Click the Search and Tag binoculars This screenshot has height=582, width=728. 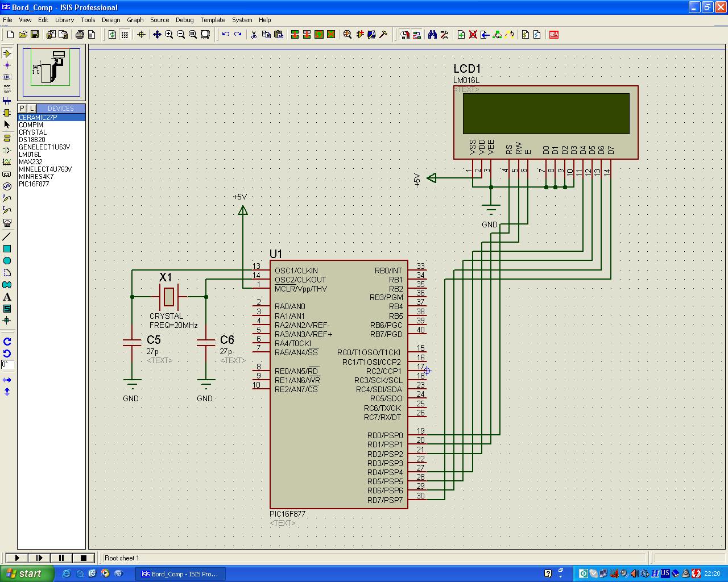click(x=432, y=35)
